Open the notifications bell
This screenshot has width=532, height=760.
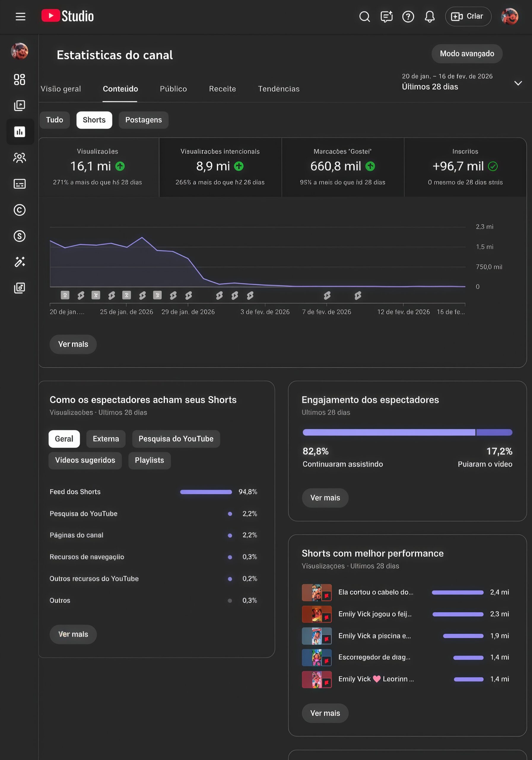pyautogui.click(x=429, y=17)
